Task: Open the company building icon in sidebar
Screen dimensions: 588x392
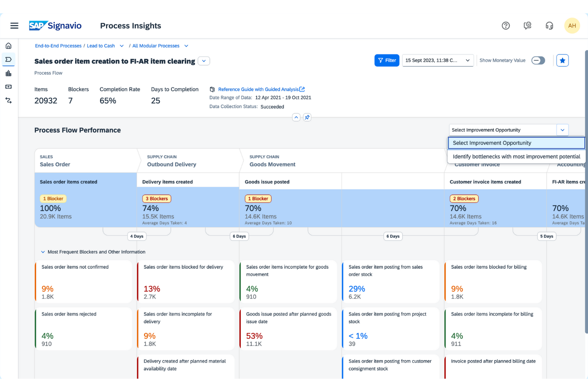Action: (x=8, y=73)
